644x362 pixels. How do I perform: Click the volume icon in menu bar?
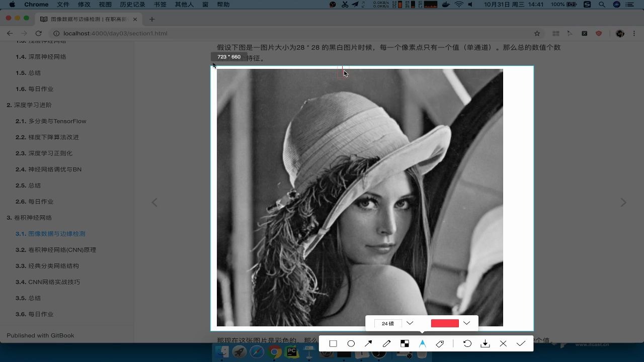tap(471, 5)
